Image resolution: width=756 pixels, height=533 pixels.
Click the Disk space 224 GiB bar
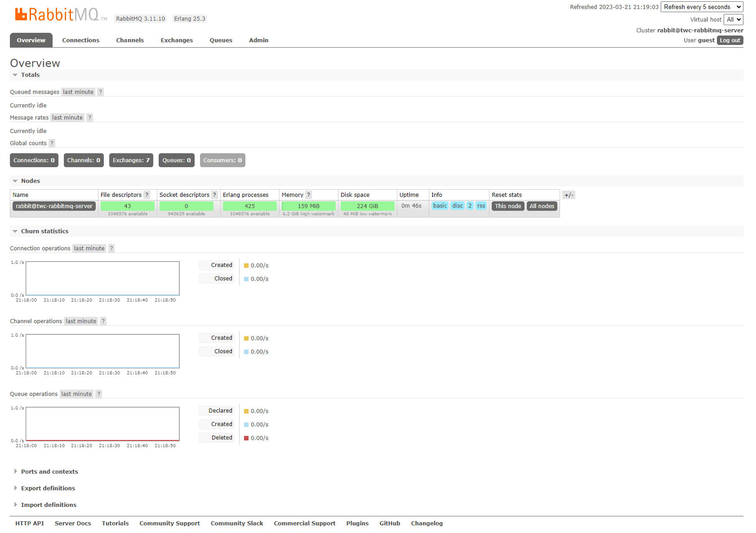[368, 206]
